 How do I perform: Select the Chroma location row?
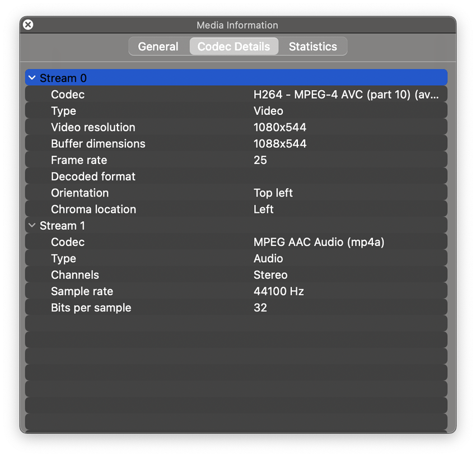94,210
